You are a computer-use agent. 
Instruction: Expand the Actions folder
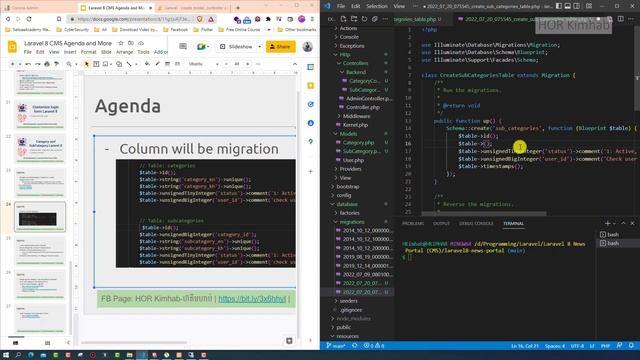348,28
